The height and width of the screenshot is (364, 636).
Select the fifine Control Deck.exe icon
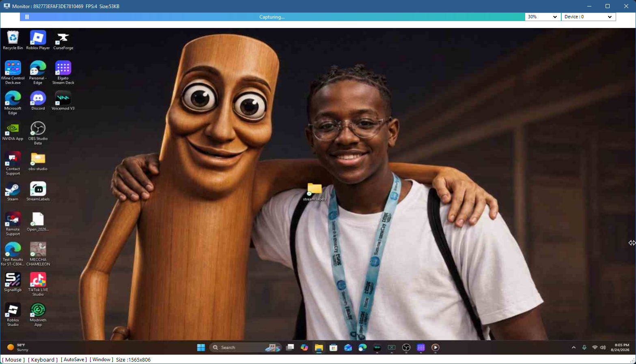click(13, 73)
